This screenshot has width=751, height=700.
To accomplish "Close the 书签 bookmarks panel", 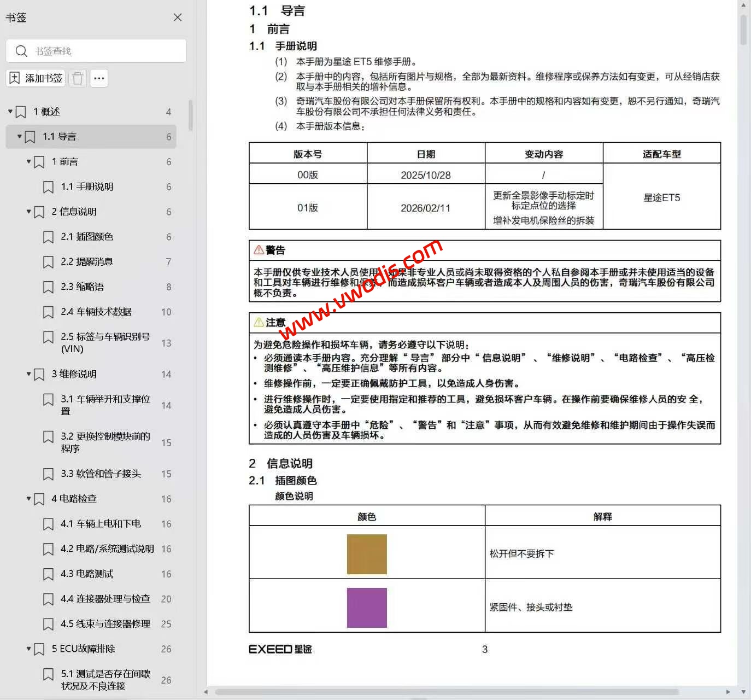I will (x=177, y=17).
